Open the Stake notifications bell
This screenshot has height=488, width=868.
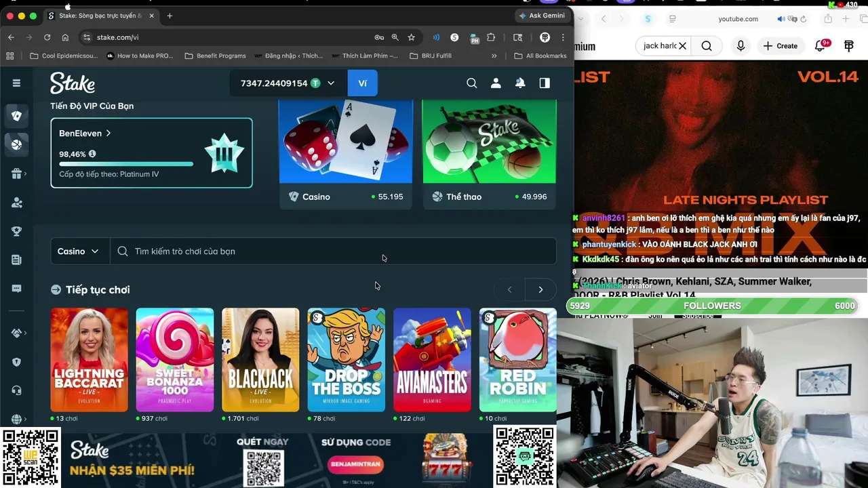tap(520, 83)
